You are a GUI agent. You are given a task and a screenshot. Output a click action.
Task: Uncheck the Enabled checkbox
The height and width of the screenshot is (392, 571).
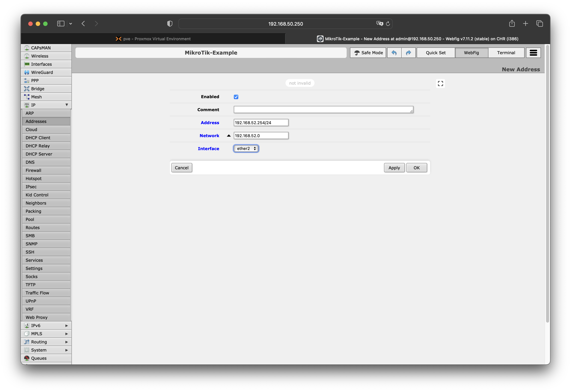pyautogui.click(x=236, y=97)
